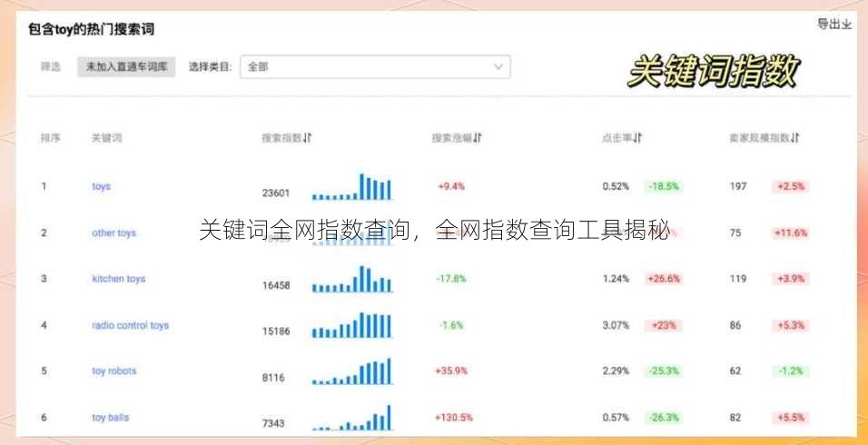Select search index value 7343
Viewport: 868px width, 445px height.
[x=273, y=423]
